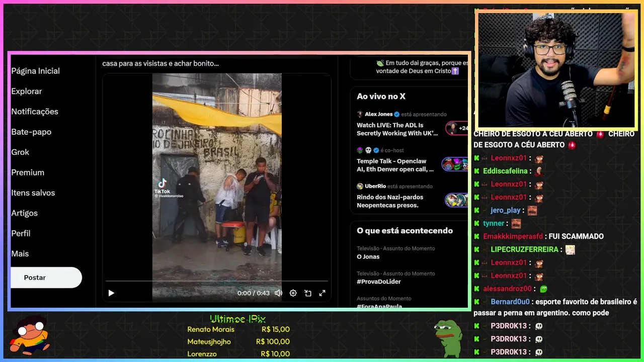The width and height of the screenshot is (644, 362).
Task: Open 'Rindo dos Nazi-pardos' live space
Action: (390, 201)
